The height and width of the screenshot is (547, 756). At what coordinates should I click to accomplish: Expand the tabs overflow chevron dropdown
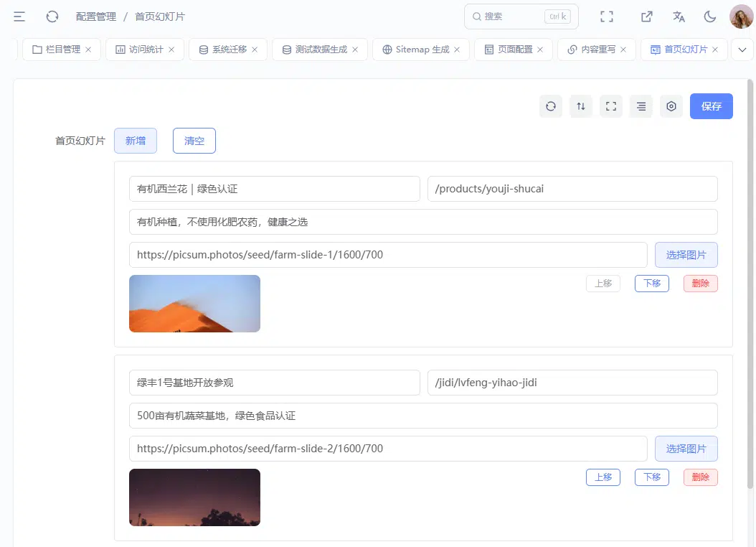point(742,50)
